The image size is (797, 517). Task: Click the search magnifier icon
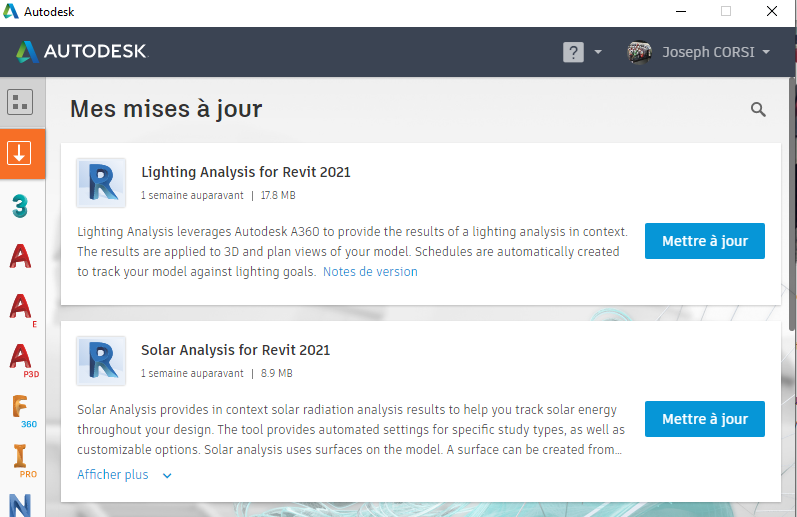pyautogui.click(x=758, y=110)
